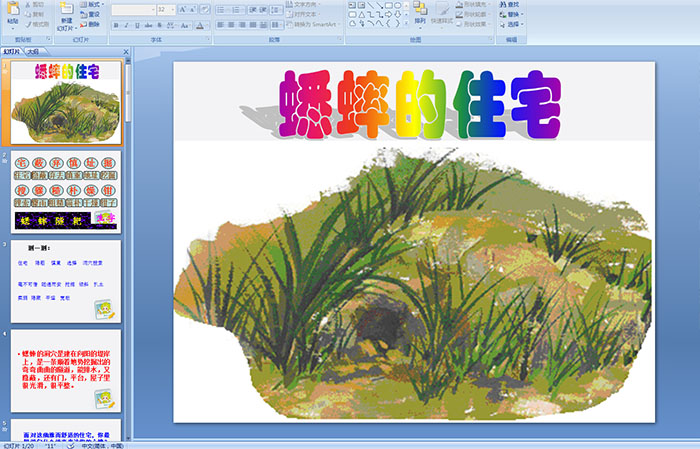Image resolution: width=700 pixels, height=449 pixels.
Task: Open the Align Text (对齐文本) dropdown
Action: tap(305, 14)
